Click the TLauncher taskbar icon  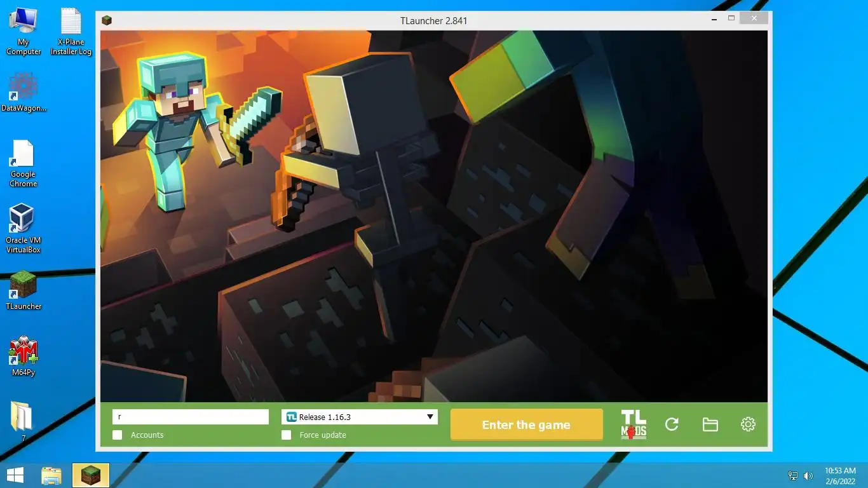coord(91,475)
